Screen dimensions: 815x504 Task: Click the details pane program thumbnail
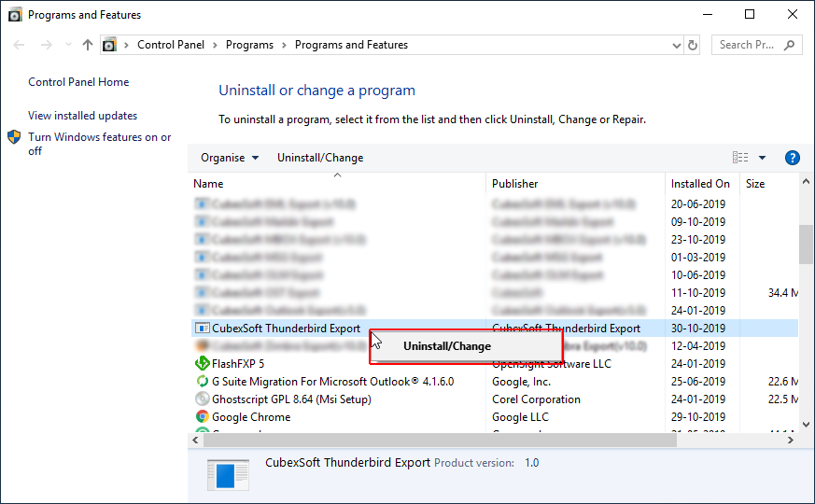point(228,474)
